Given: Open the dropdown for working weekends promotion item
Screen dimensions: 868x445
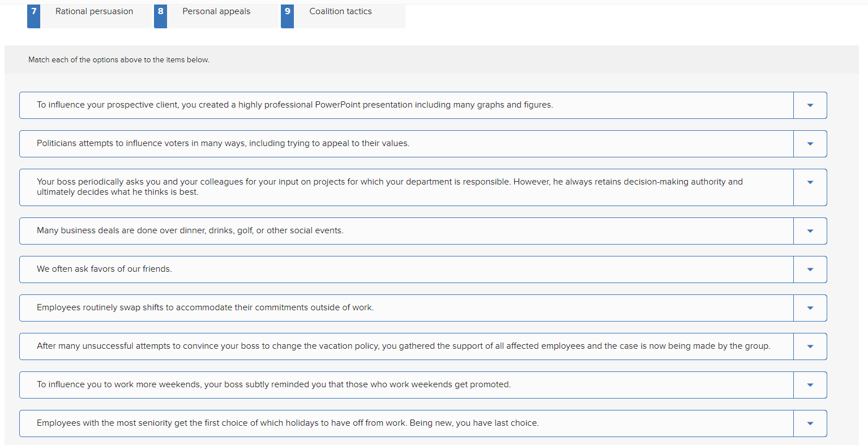Looking at the screenshot, I should coord(810,384).
